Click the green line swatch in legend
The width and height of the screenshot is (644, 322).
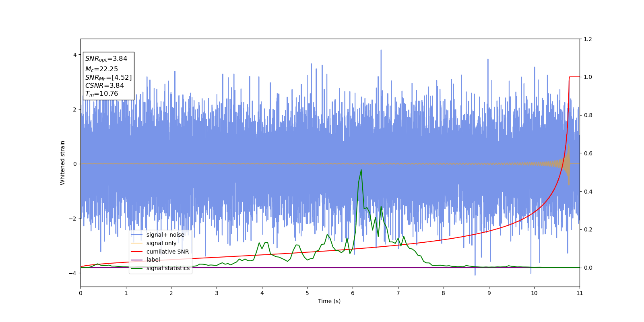click(x=137, y=268)
